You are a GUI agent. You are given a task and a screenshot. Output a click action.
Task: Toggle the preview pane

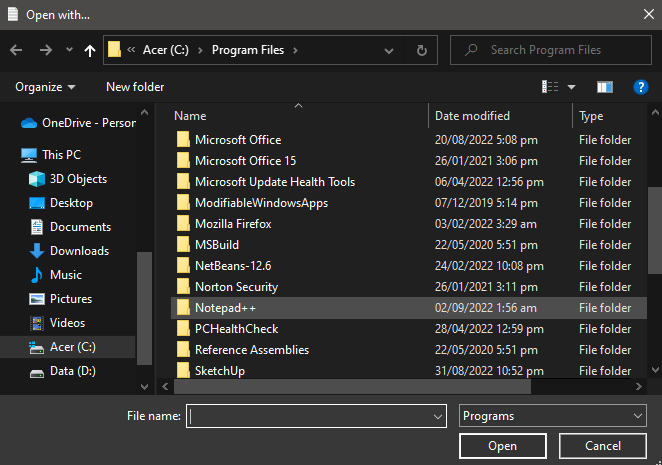click(x=605, y=87)
